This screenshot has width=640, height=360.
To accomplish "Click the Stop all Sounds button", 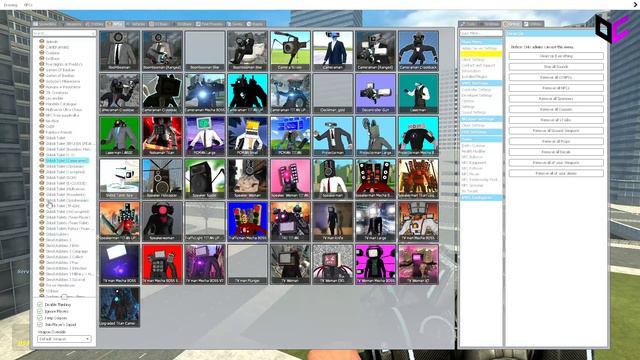I will (x=556, y=67).
